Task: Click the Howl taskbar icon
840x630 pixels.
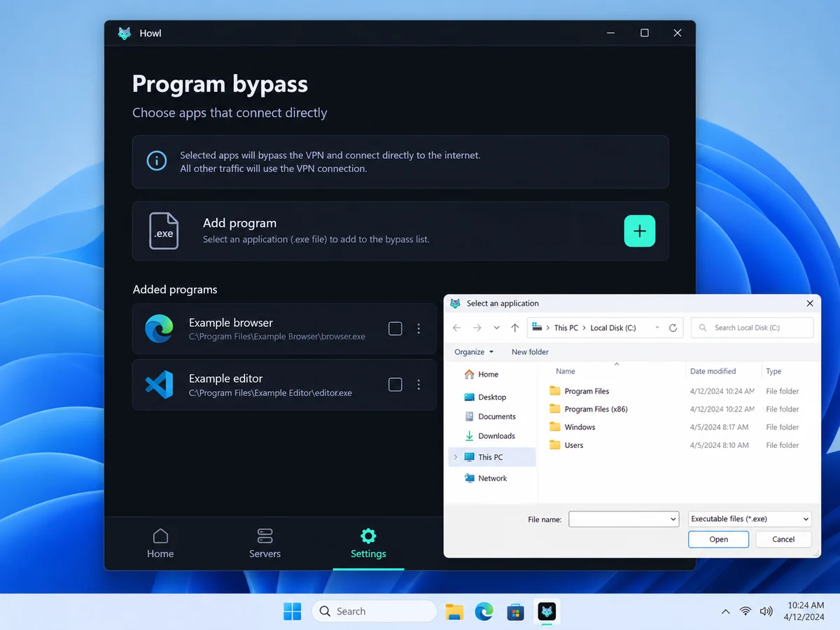Action: [547, 611]
